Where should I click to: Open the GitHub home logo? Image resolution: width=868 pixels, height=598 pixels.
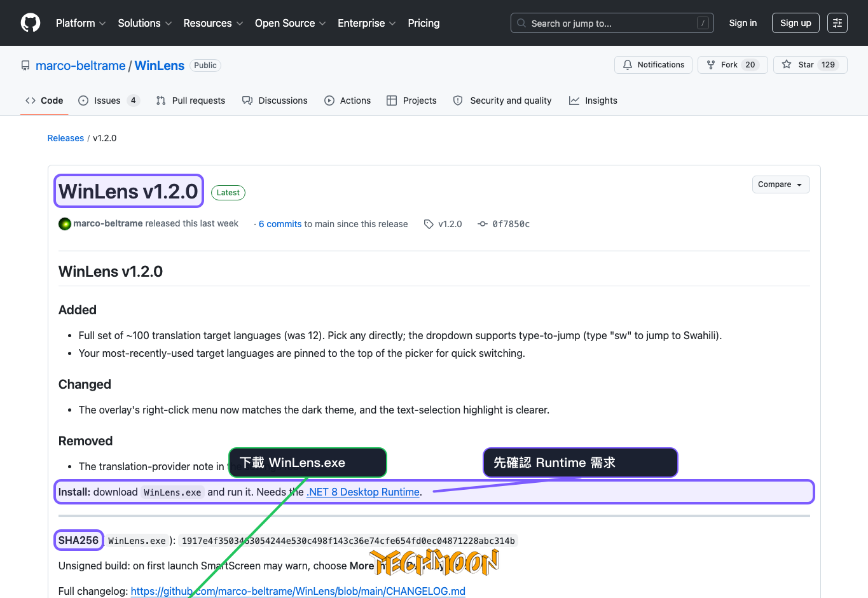[31, 23]
